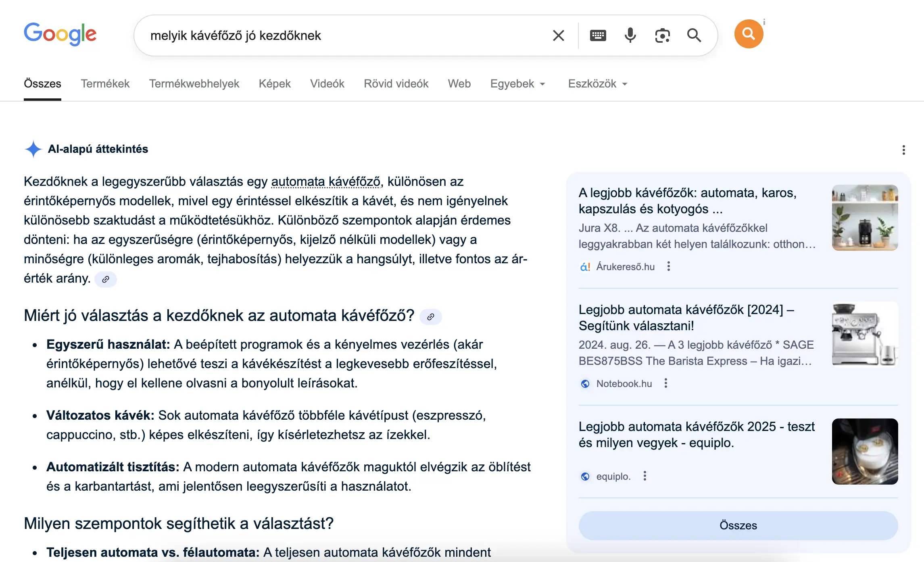The height and width of the screenshot is (562, 924).
Task: Open the on-screen keyboard input tool
Action: tap(598, 35)
